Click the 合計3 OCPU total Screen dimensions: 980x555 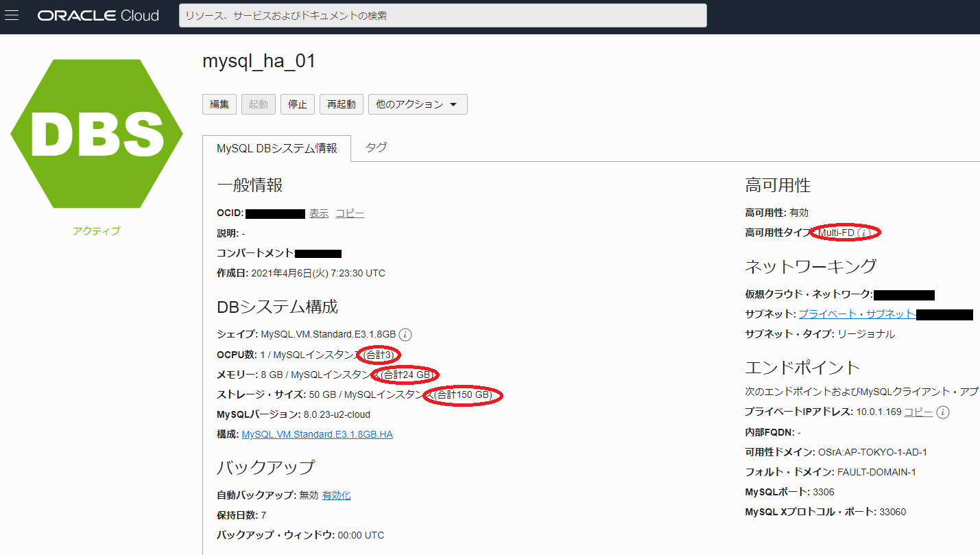[x=379, y=355]
